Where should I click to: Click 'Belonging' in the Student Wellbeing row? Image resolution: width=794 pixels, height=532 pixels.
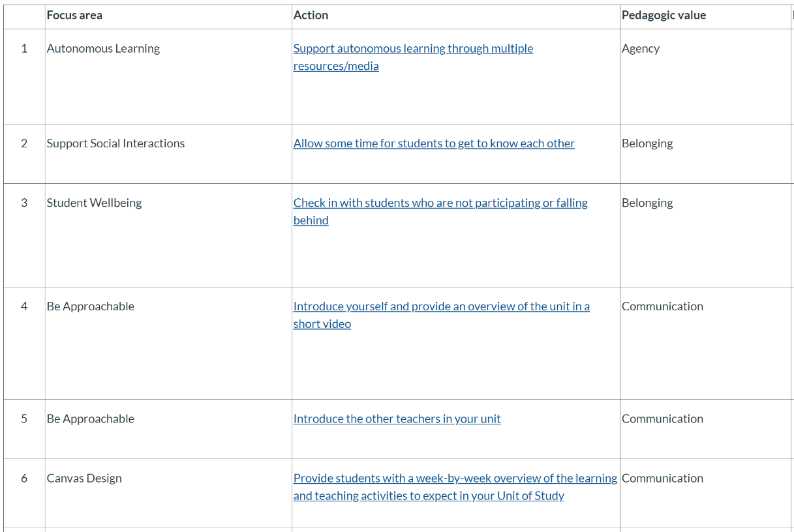[647, 203]
